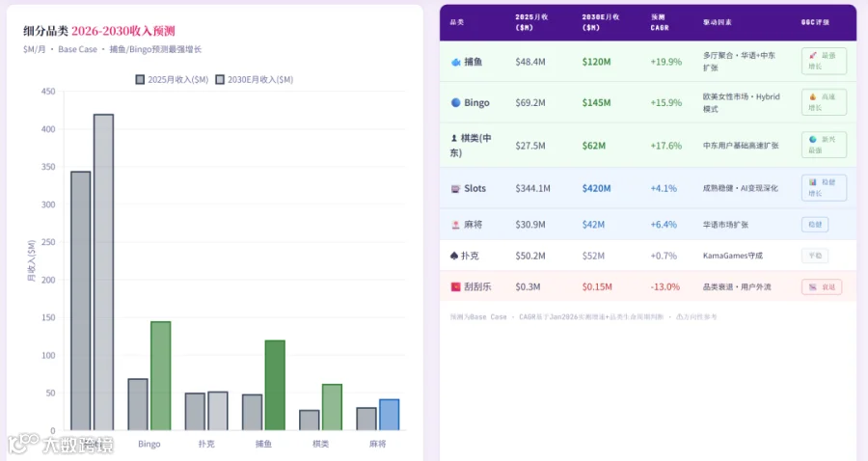The width and height of the screenshot is (868, 461).
Task: Click the 稳健 badge in the 麻将 row
Action: [815, 225]
